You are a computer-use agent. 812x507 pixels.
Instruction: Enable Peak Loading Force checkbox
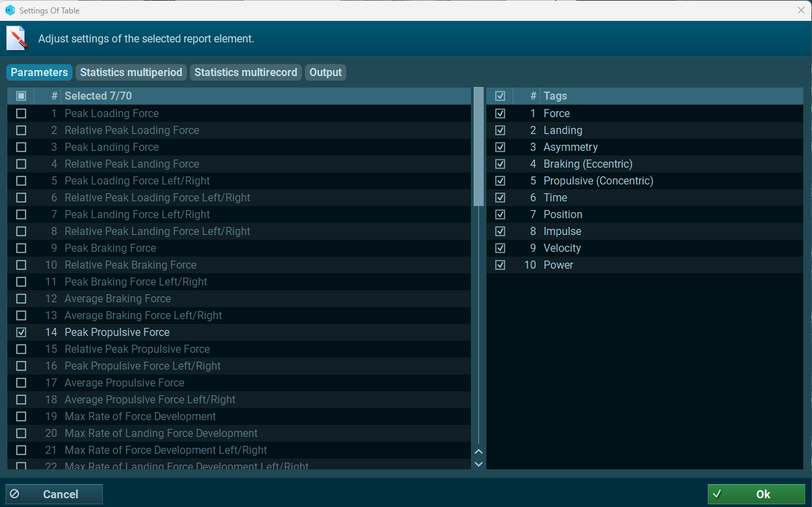(22, 113)
